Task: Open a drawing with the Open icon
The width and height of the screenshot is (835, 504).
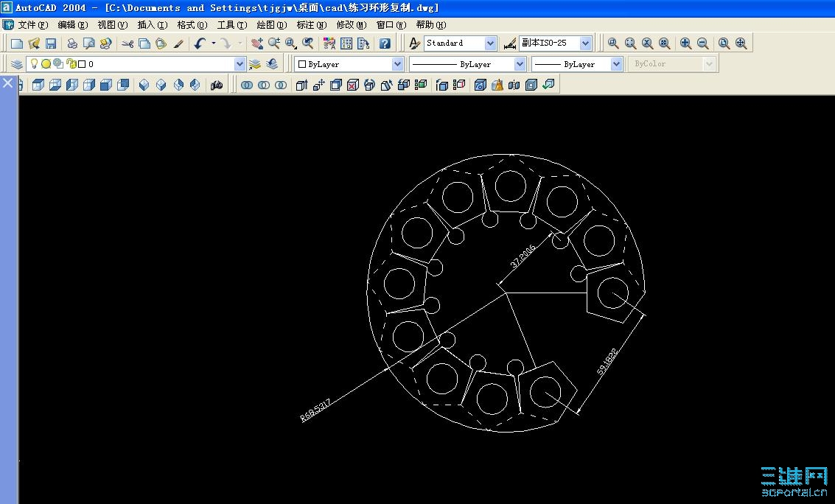Action: click(x=34, y=43)
